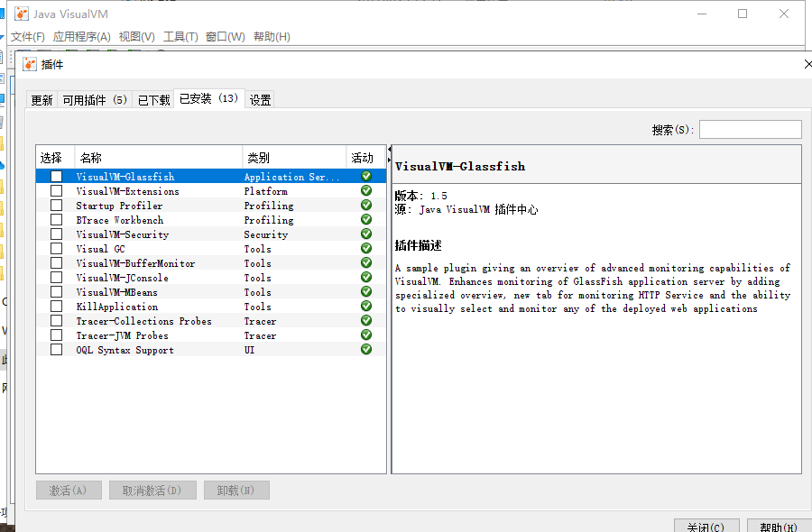Viewport: 812px width, 532px height.
Task: Click the 插件 dialog title icon
Action: click(30, 64)
